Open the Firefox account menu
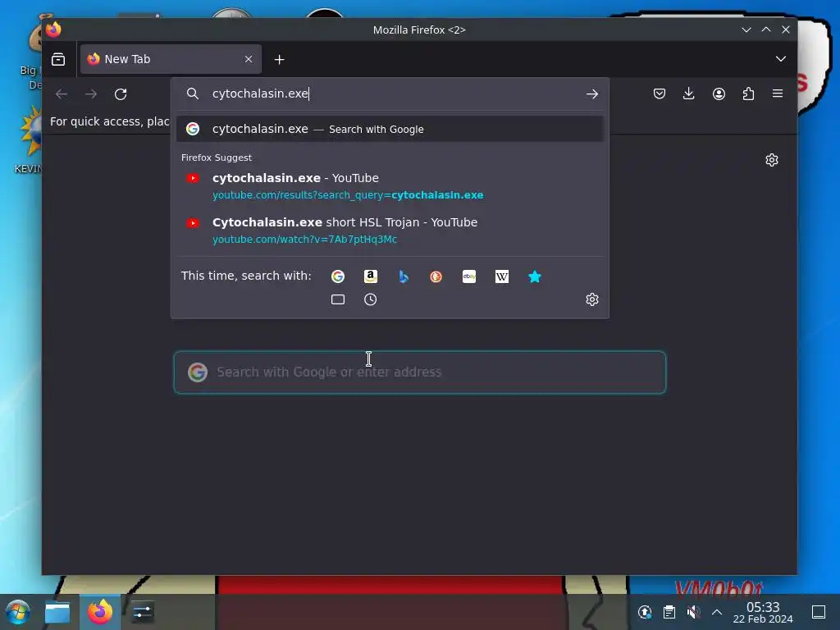The width and height of the screenshot is (840, 630). tap(719, 94)
